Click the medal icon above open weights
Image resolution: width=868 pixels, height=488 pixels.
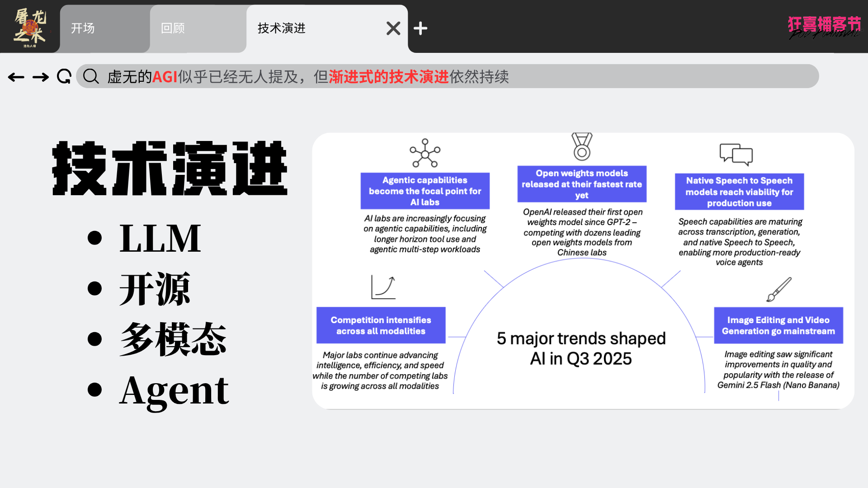(x=582, y=146)
